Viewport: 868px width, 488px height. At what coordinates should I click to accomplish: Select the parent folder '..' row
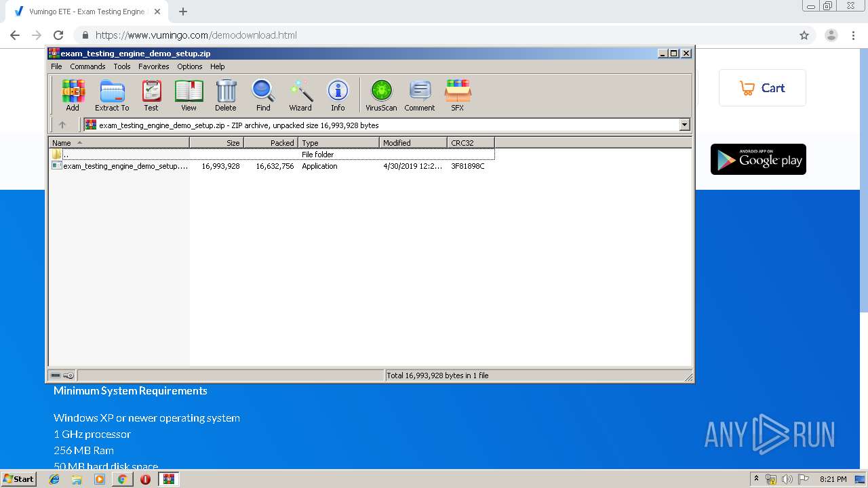click(x=272, y=155)
